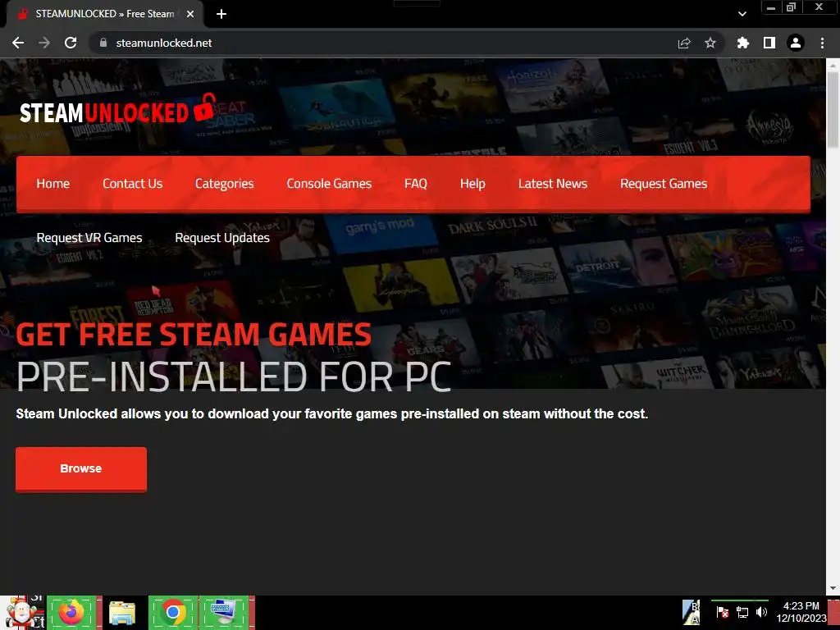Open the Help page
Image resolution: width=840 pixels, height=630 pixels.
[472, 184]
